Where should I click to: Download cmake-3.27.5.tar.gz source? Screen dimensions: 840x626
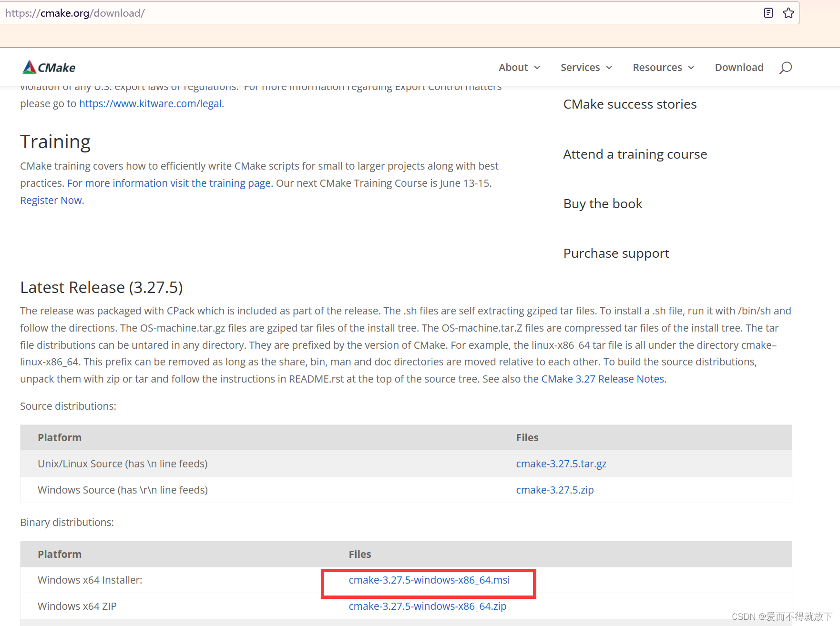pos(561,464)
